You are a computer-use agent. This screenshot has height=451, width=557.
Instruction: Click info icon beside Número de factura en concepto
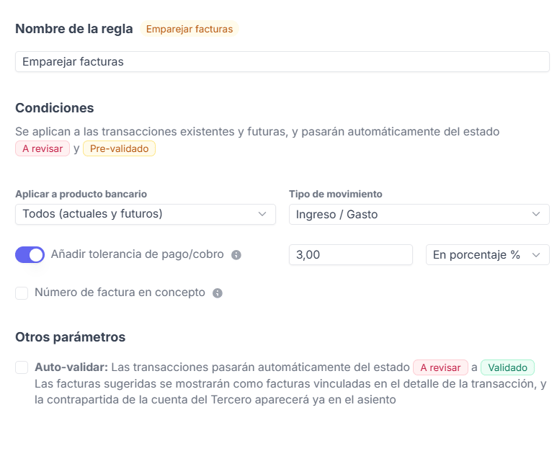click(x=217, y=293)
